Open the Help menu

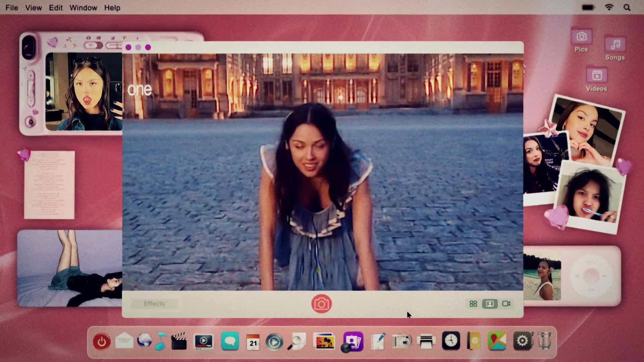click(x=112, y=7)
